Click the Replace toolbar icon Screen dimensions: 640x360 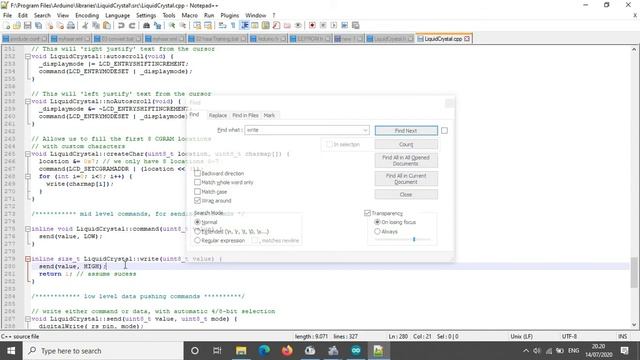[x=157, y=26]
